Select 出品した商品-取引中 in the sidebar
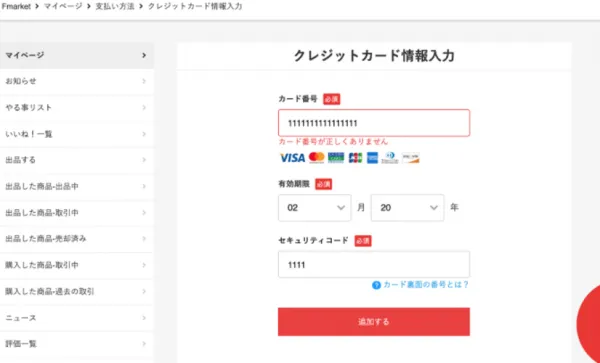Image resolution: width=600 pixels, height=363 pixels. pyautogui.click(x=77, y=213)
